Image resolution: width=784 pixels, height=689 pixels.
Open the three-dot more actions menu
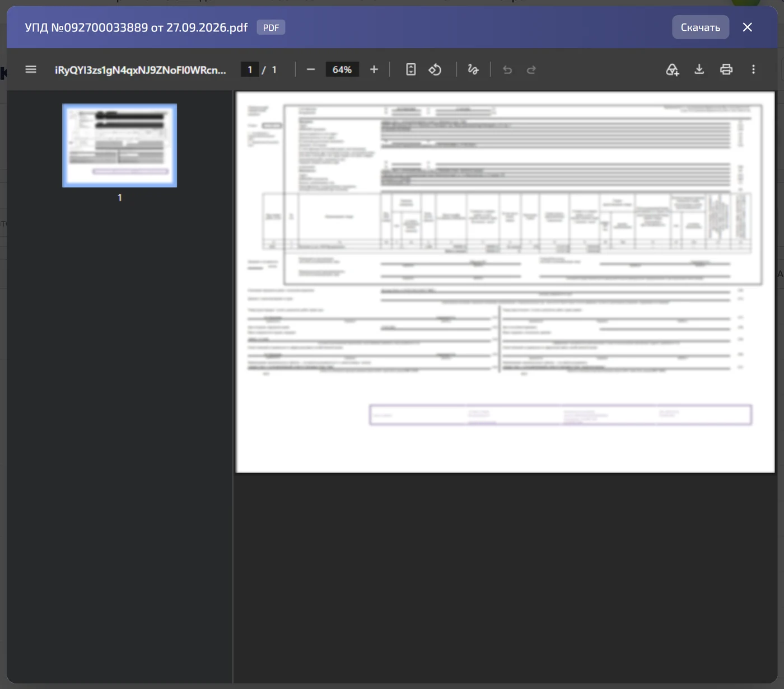pyautogui.click(x=753, y=69)
